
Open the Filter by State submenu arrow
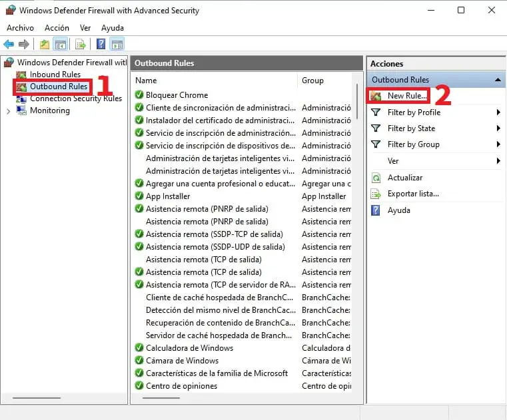[498, 128]
